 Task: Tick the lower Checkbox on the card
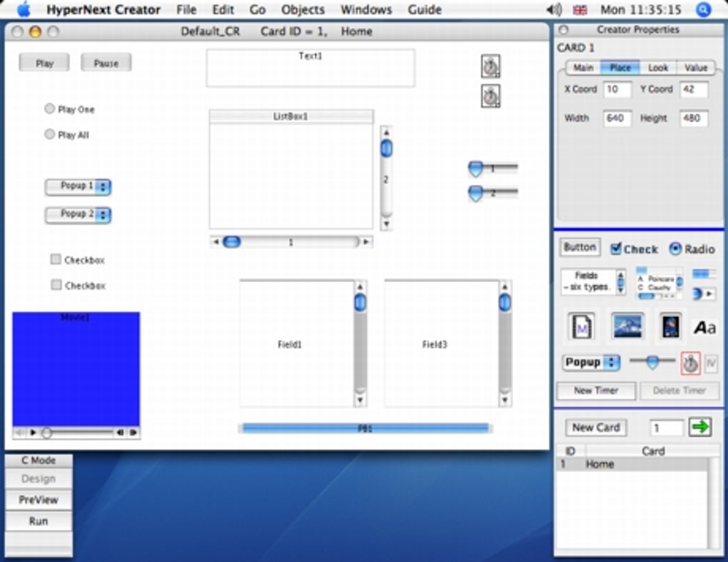point(56,285)
